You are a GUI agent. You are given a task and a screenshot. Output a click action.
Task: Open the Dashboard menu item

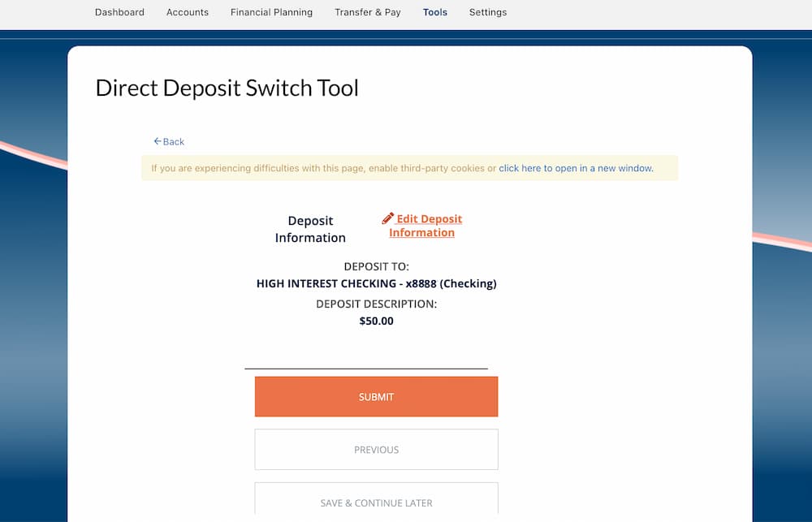pyautogui.click(x=119, y=12)
